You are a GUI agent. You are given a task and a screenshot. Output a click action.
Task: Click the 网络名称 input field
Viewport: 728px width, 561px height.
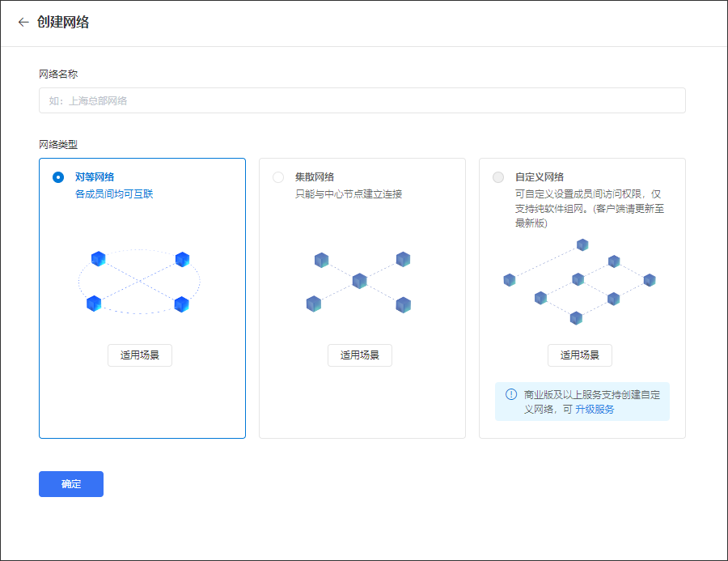(362, 100)
